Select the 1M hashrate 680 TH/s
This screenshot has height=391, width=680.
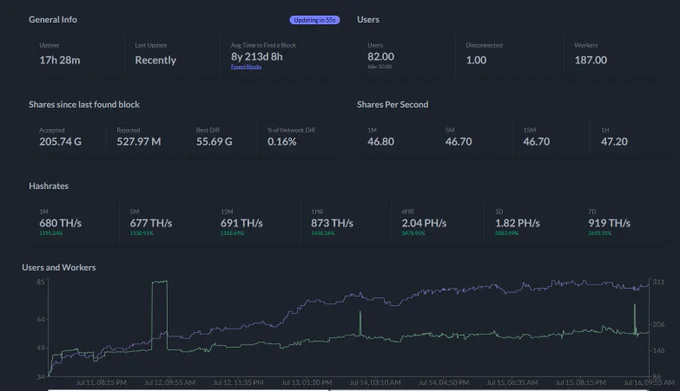click(x=60, y=223)
